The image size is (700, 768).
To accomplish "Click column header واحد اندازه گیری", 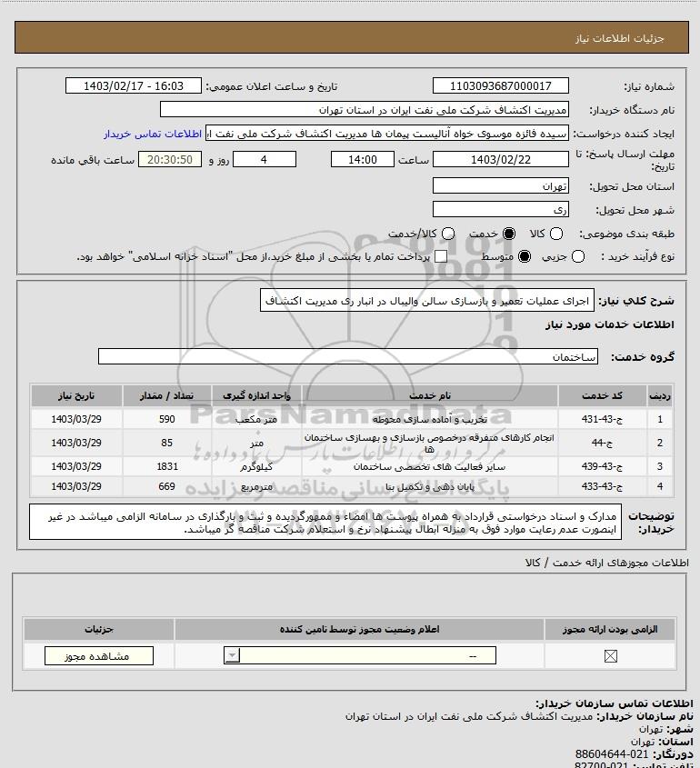I will tap(256, 395).
